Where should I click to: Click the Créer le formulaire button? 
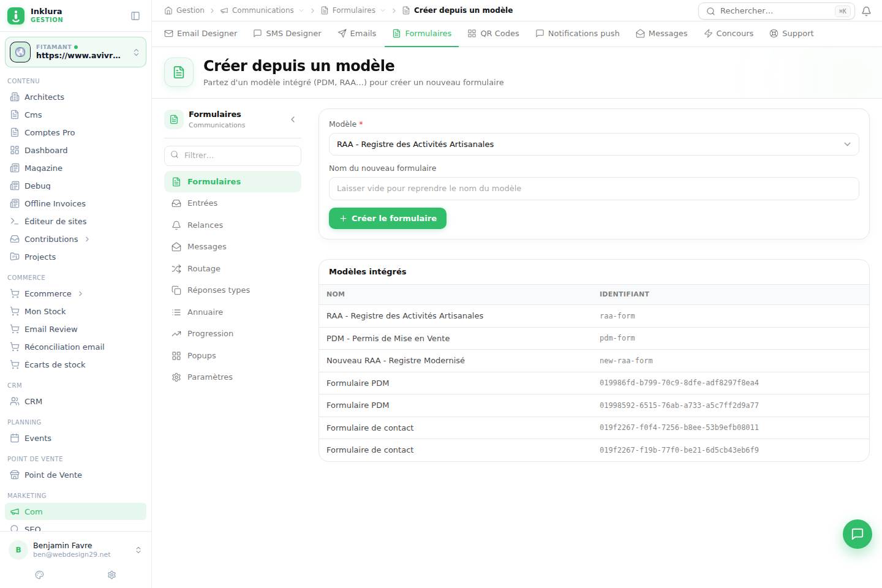click(388, 218)
